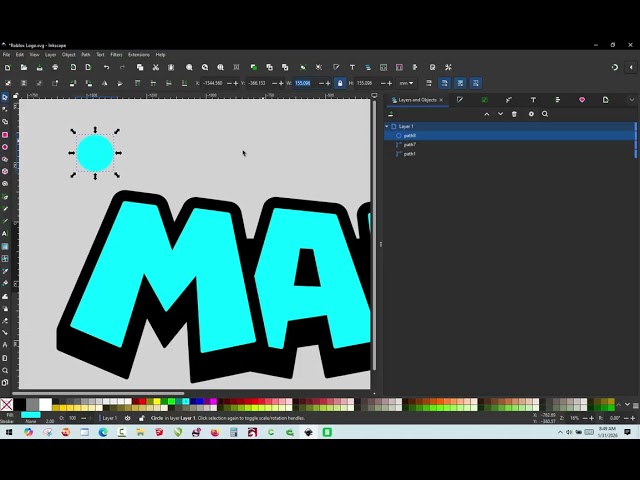Select path1 in the layers list

coord(510,154)
